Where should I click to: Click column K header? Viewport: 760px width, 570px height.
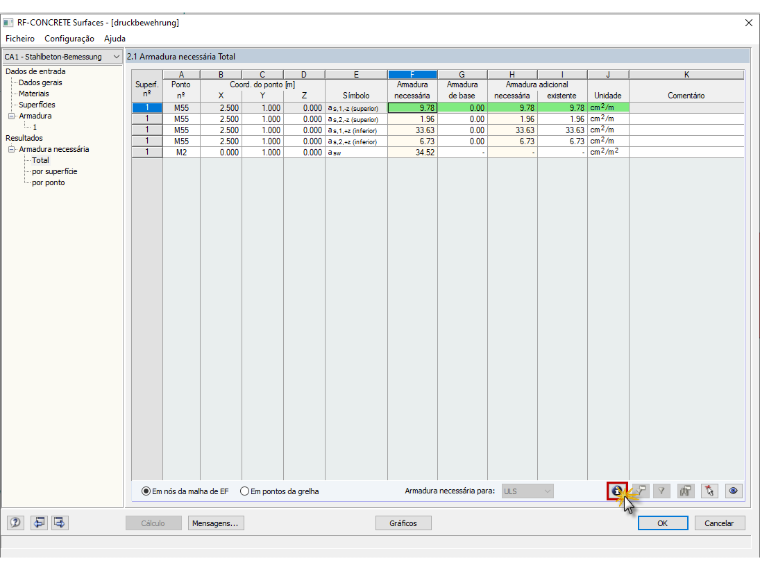(687, 75)
